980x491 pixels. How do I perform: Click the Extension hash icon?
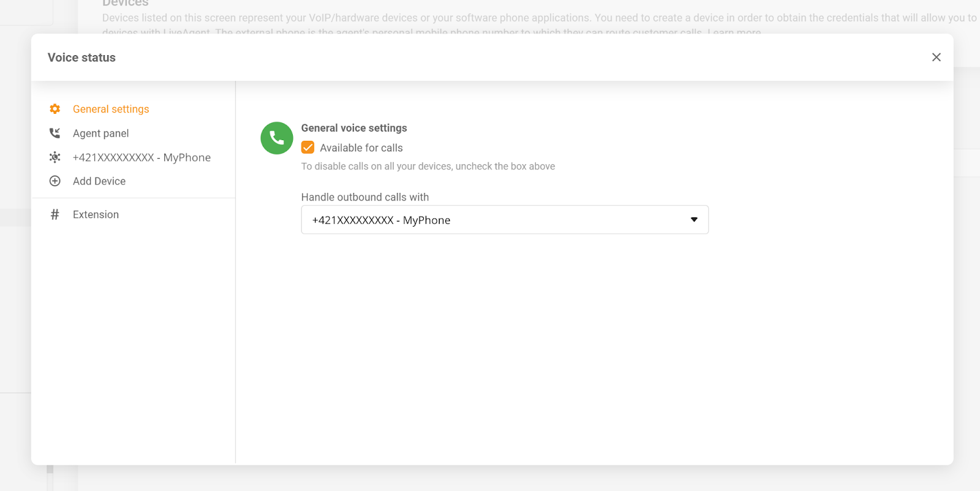click(55, 214)
